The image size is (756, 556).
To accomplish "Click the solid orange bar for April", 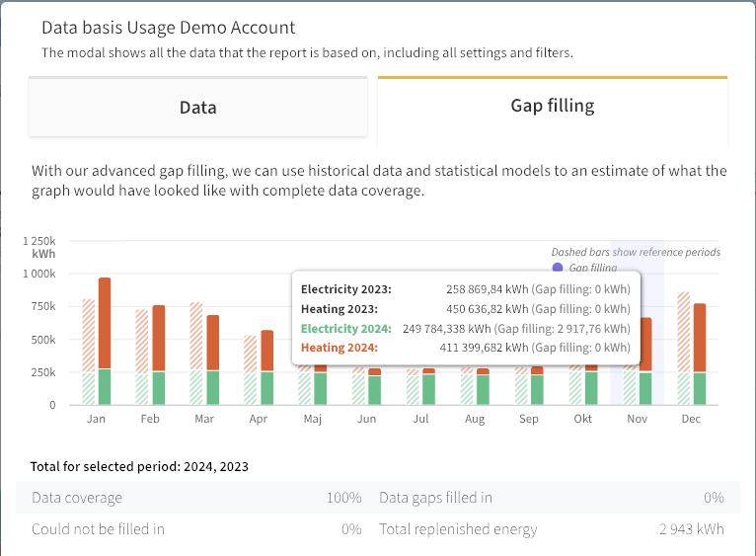I will 266,350.
